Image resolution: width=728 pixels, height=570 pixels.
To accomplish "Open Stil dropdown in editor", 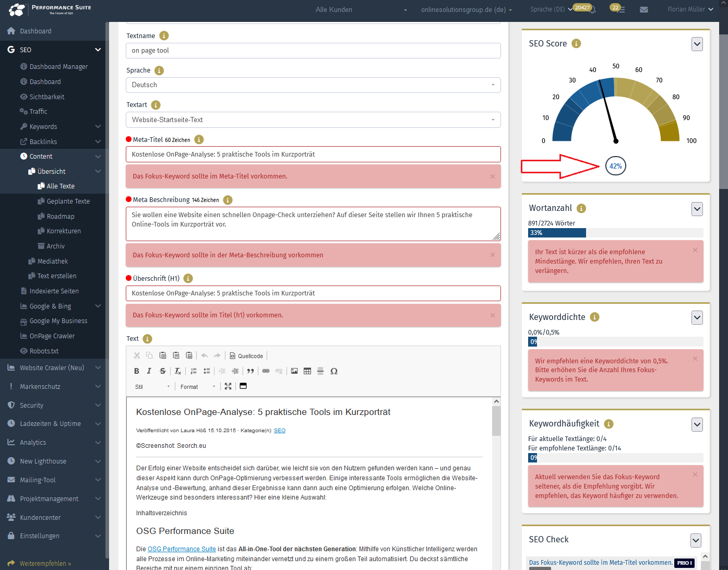I will (x=152, y=387).
